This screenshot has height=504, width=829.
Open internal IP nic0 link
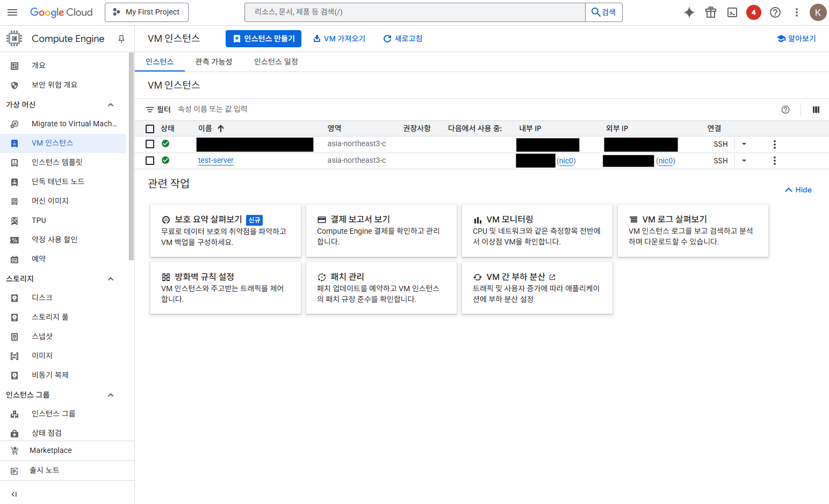pyautogui.click(x=566, y=161)
